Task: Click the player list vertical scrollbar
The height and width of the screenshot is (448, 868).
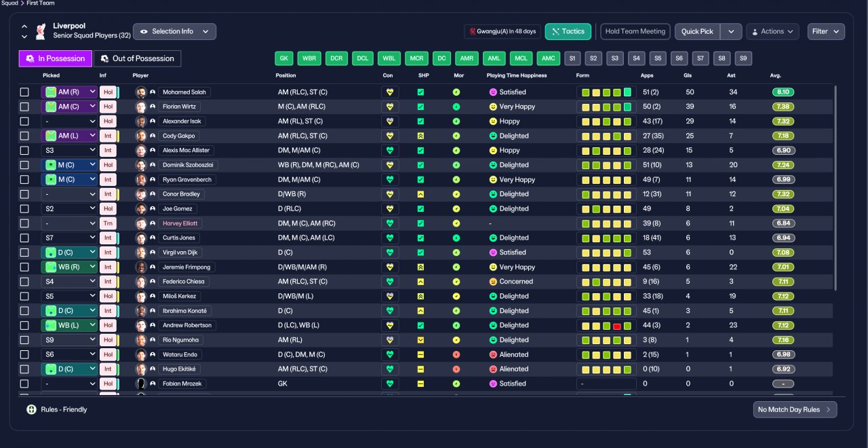Action: pos(835,188)
